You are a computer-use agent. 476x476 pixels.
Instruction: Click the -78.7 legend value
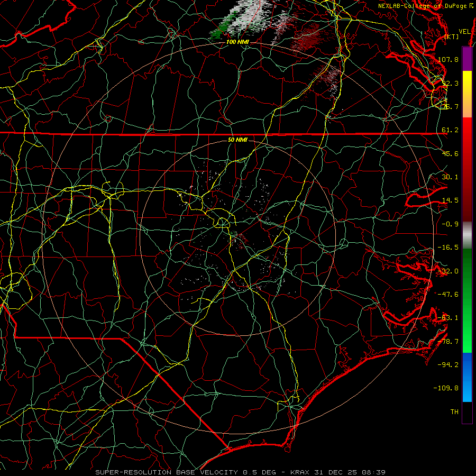[x=448, y=342]
